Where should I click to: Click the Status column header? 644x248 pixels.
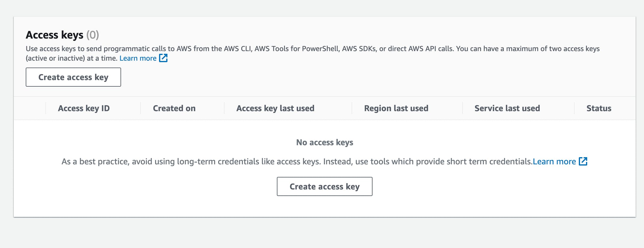599,108
